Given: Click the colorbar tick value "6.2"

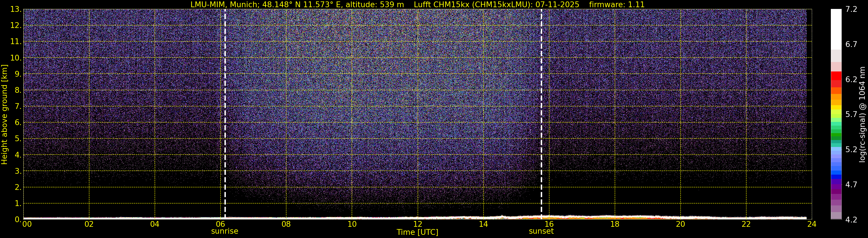Looking at the screenshot, I should click(x=851, y=79).
